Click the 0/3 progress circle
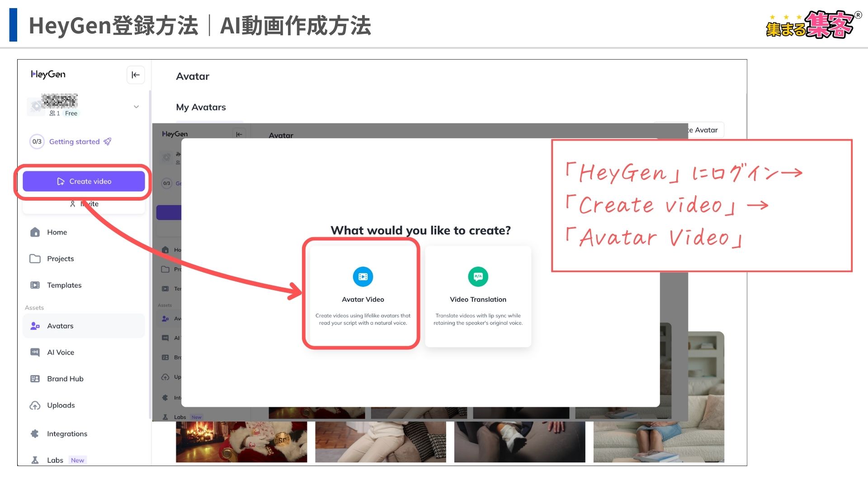Screen dimensions: 868x488 [x=37, y=141]
